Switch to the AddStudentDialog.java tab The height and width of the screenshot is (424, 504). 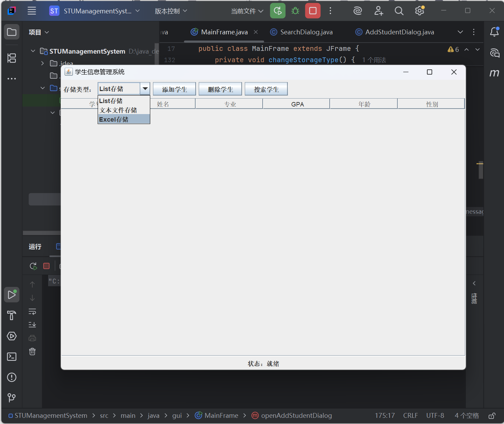395,32
